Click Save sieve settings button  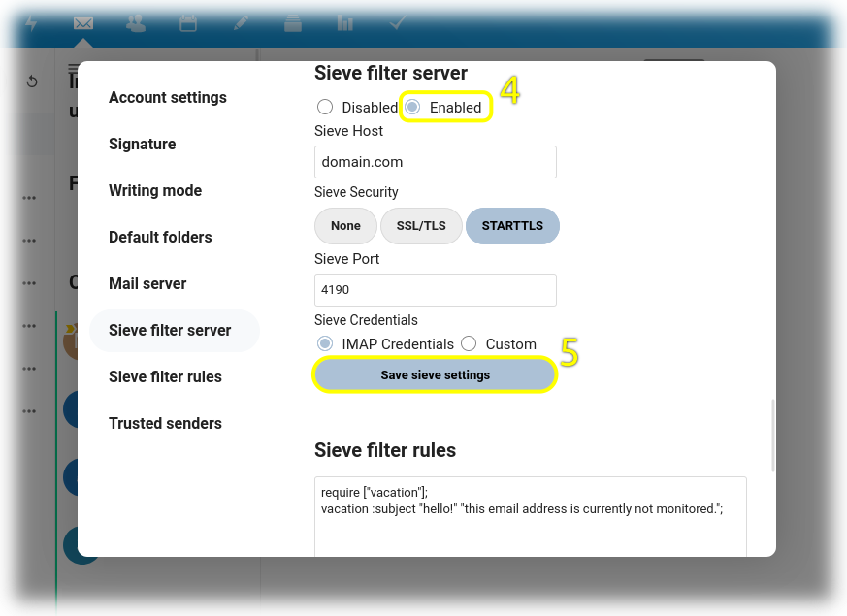coord(435,375)
